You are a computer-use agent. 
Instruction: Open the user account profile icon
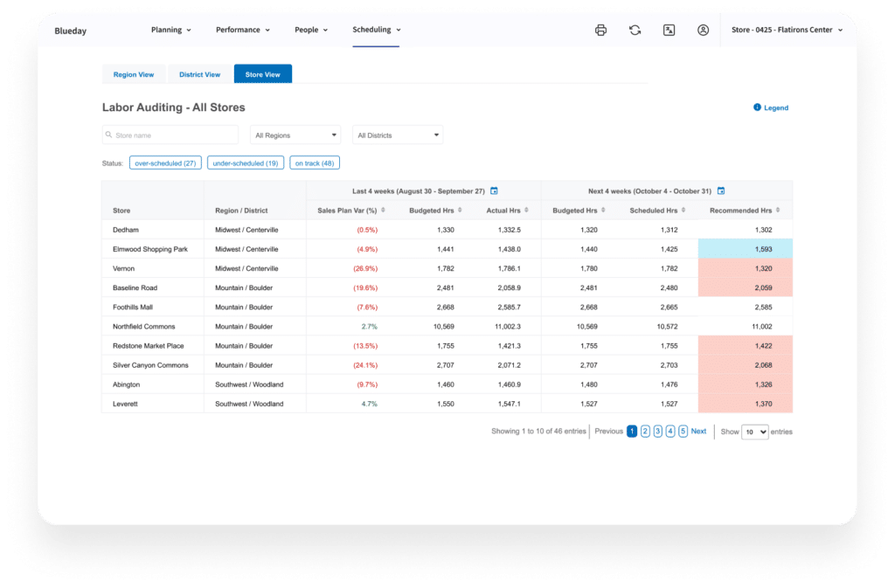pos(704,30)
